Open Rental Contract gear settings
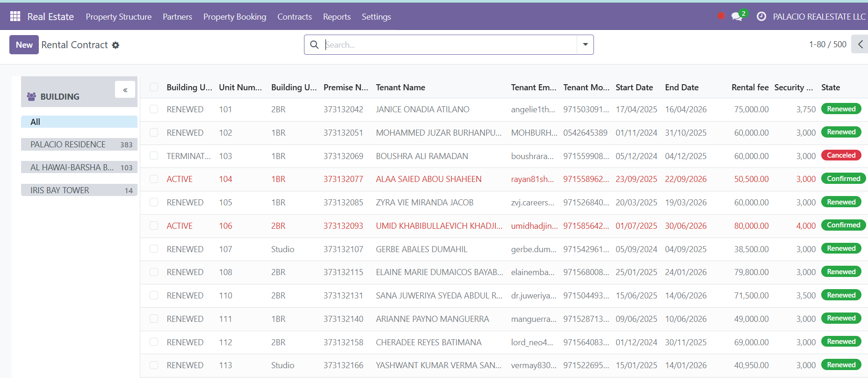 (116, 45)
